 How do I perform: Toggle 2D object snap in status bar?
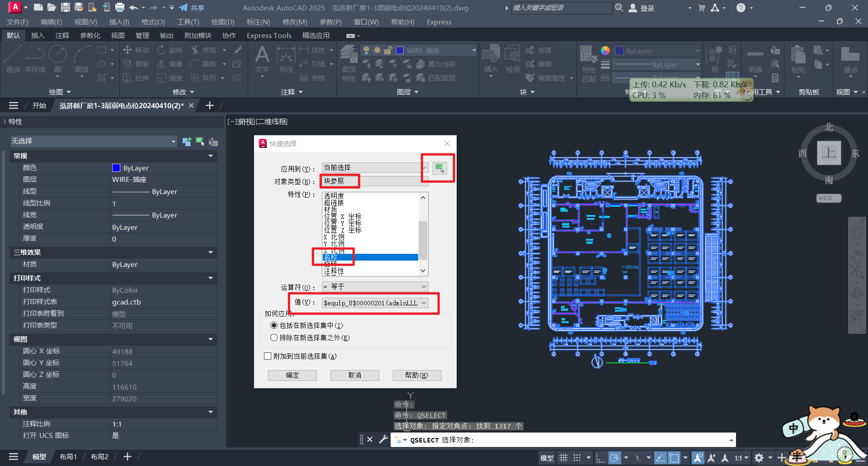point(674,458)
